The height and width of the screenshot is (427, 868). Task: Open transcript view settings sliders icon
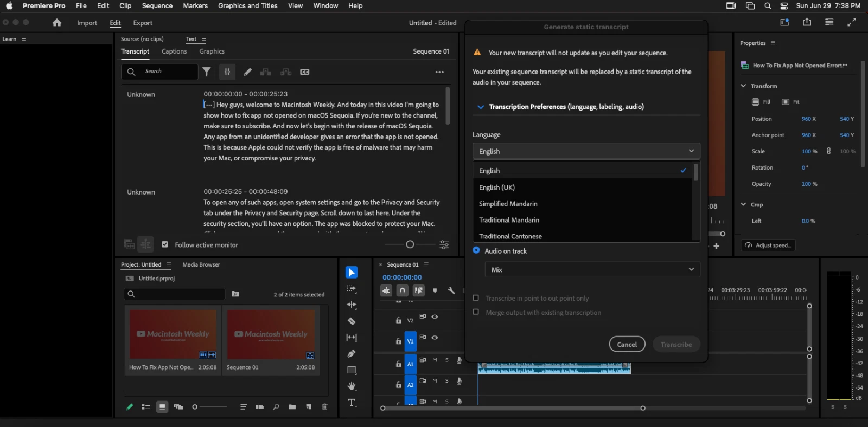(444, 245)
